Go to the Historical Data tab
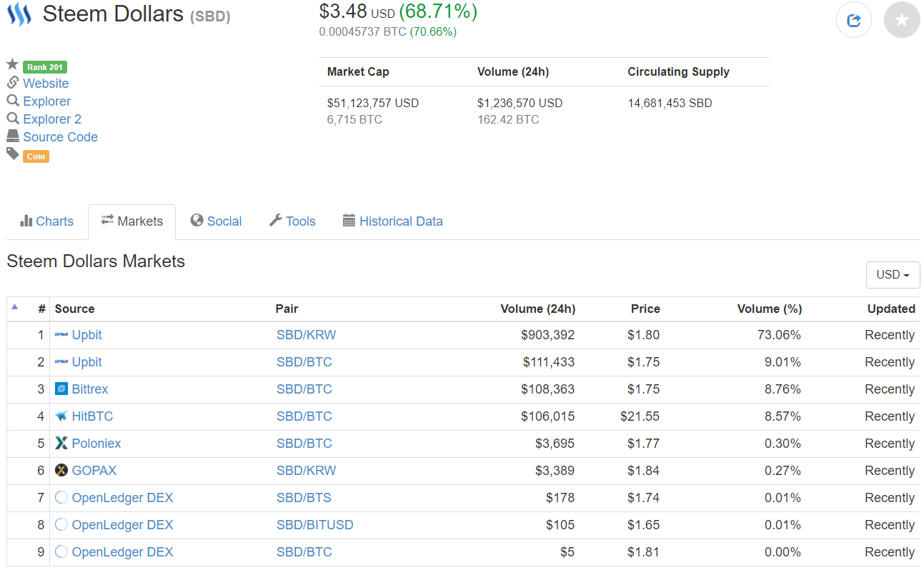 click(393, 221)
